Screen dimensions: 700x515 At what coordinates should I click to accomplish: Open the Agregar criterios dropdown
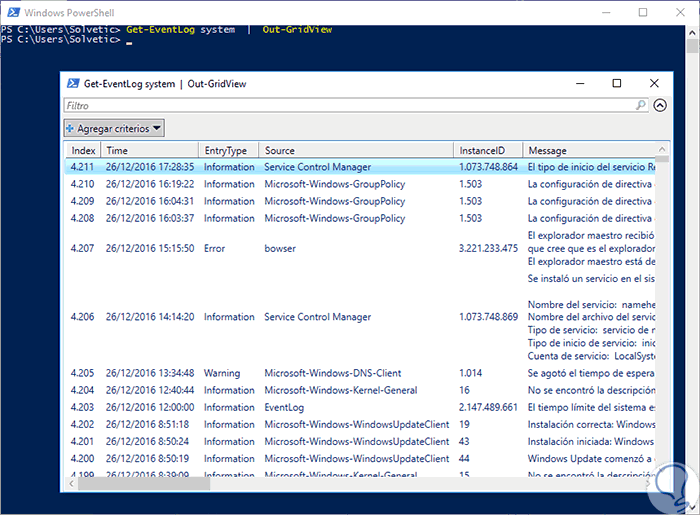113,128
